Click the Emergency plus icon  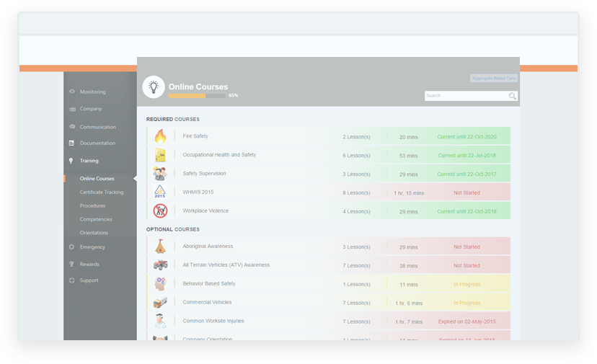(71, 247)
